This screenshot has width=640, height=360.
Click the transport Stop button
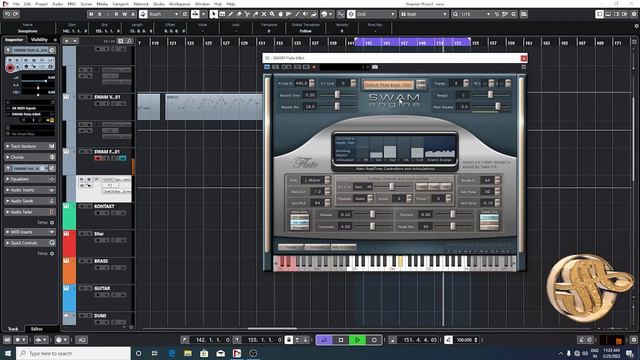pos(341,340)
